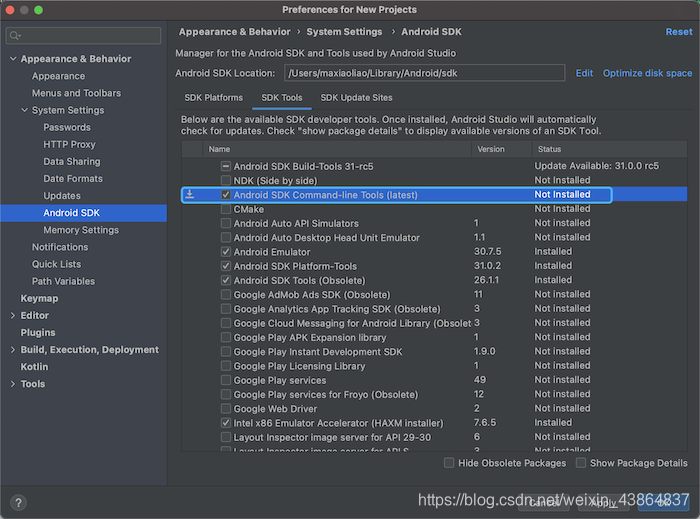
Task: Select the SDK Tools tab
Action: pyautogui.click(x=282, y=98)
